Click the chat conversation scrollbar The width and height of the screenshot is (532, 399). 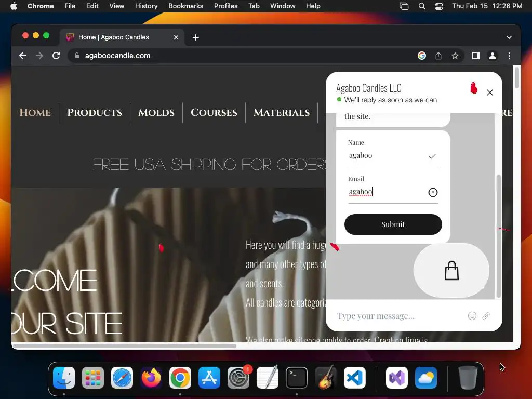[x=498, y=236]
